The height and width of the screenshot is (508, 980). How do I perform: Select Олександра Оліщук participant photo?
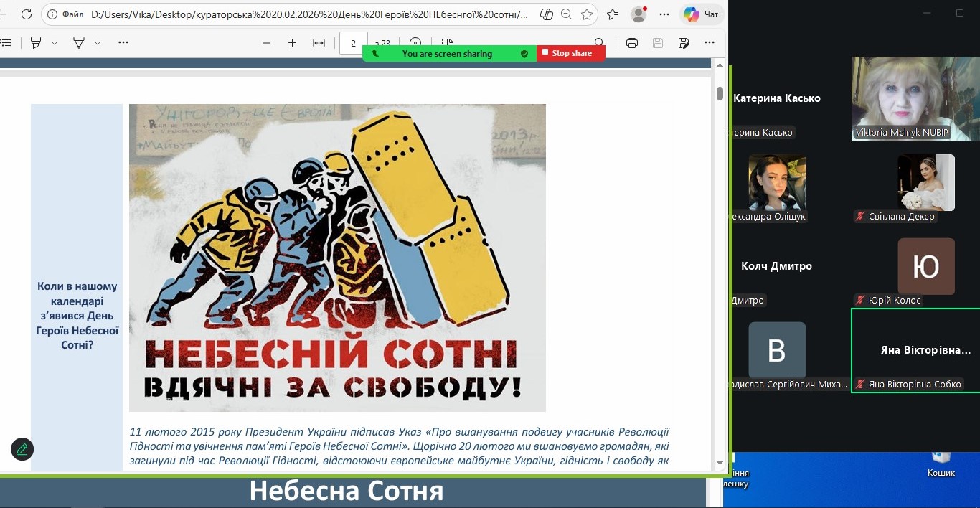(x=777, y=182)
